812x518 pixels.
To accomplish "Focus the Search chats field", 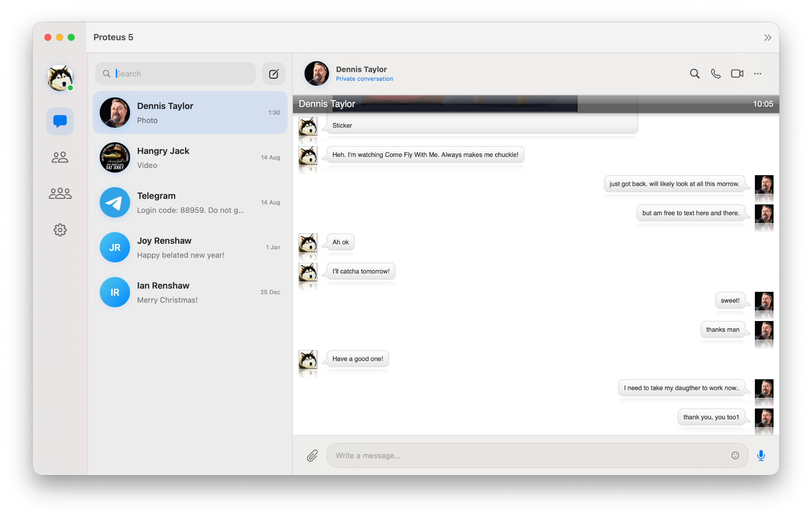I will 176,74.
